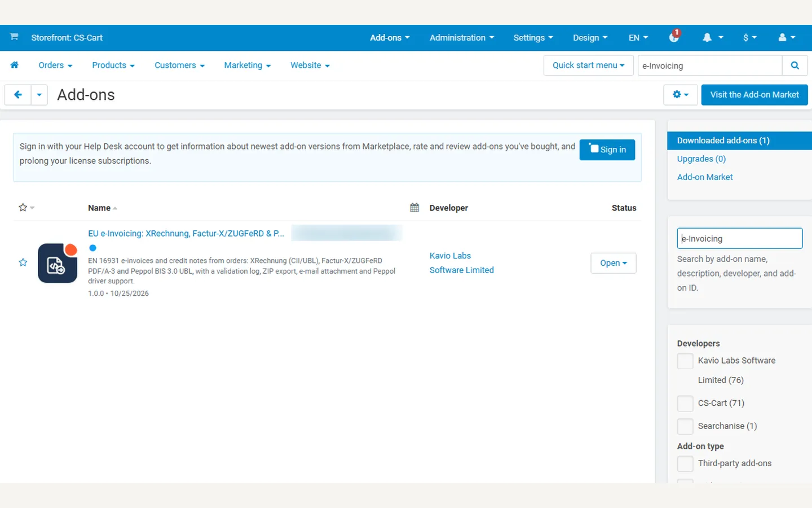Click the back arrow button
Viewport: 812px width, 508px height.
point(18,95)
